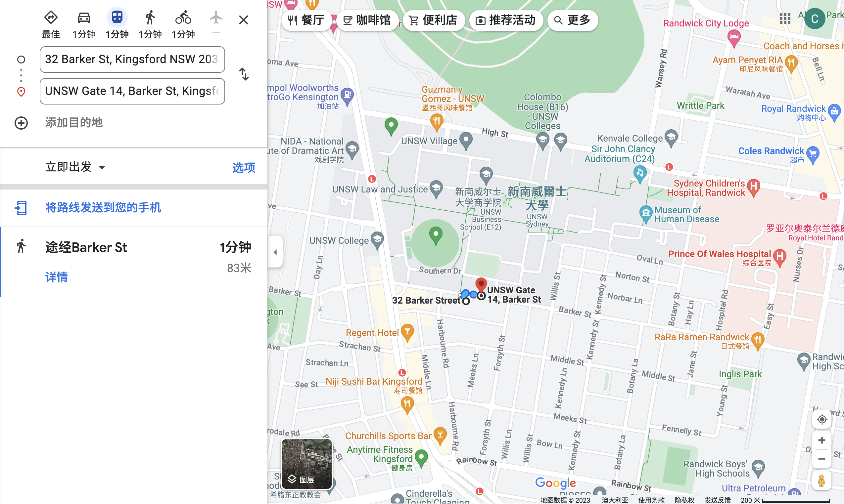Select the 途经Barker St walking route
844x504 pixels.
134,262
